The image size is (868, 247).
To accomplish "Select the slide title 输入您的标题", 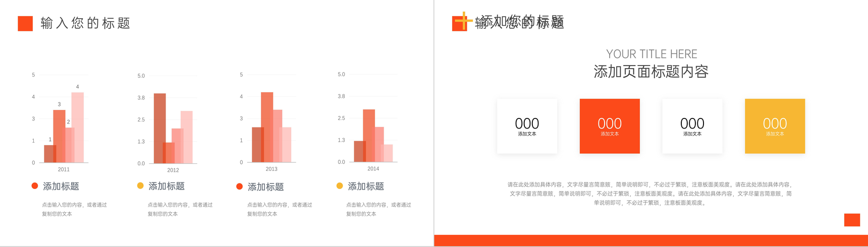I will click(85, 23).
